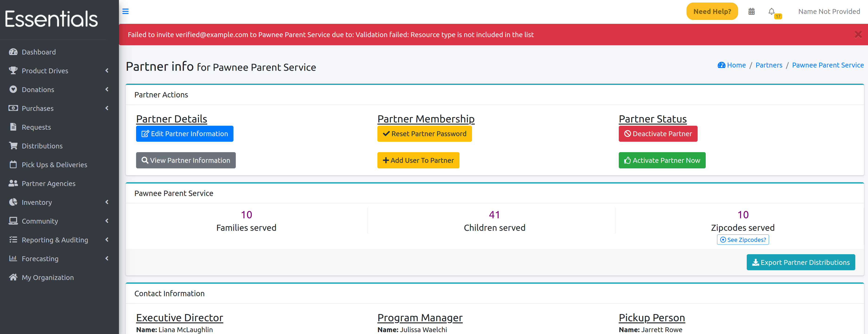The height and width of the screenshot is (334, 868).
Task: Click the My Organization house icon
Action: point(13,277)
